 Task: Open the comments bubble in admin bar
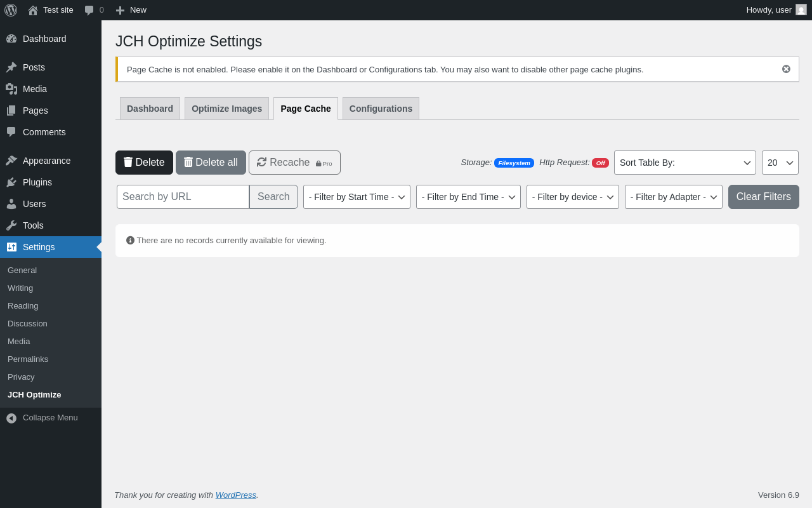89,10
